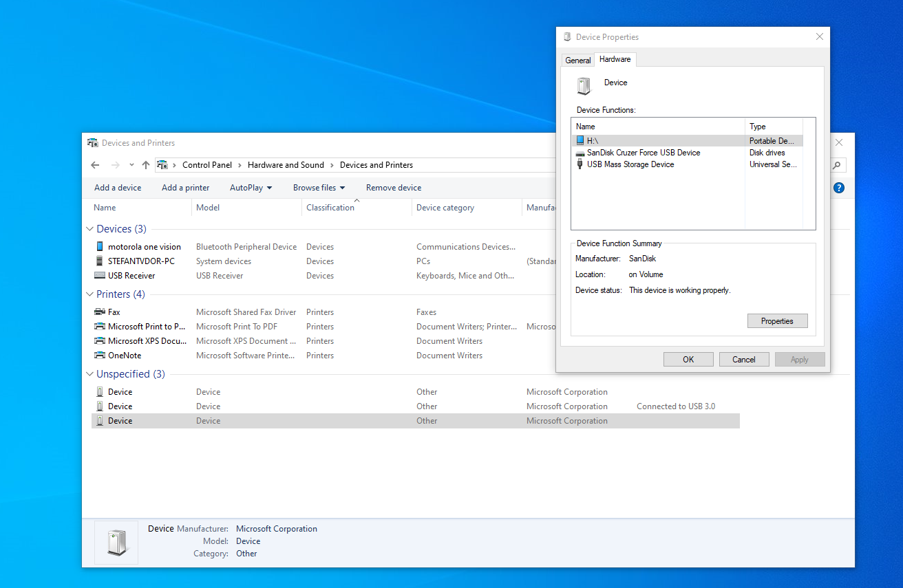Click the Cancel button
This screenshot has height=588, width=903.
pos(744,359)
